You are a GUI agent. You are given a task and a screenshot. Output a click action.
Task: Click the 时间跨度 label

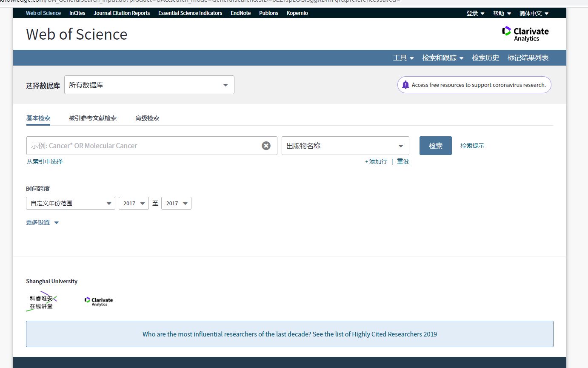pyautogui.click(x=38, y=189)
